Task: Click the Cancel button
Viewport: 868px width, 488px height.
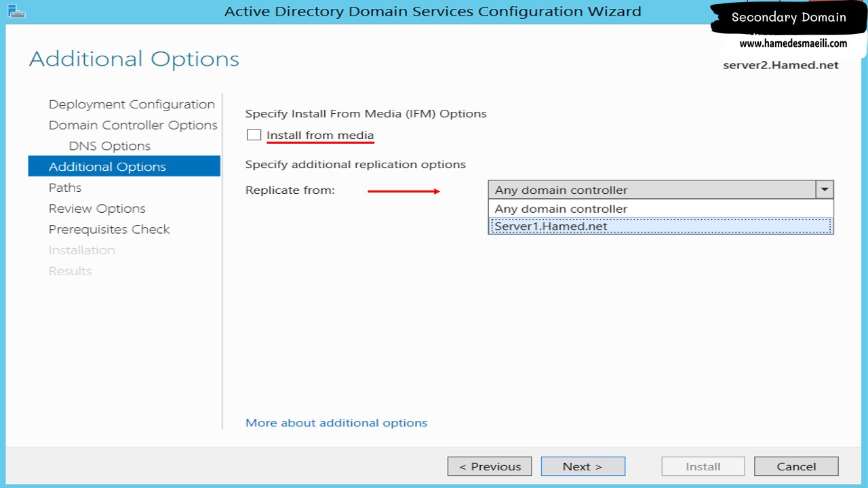Action: click(796, 466)
